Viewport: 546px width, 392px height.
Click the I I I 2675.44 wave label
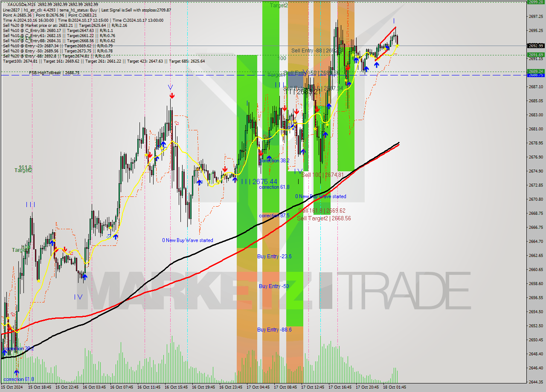[259, 182]
